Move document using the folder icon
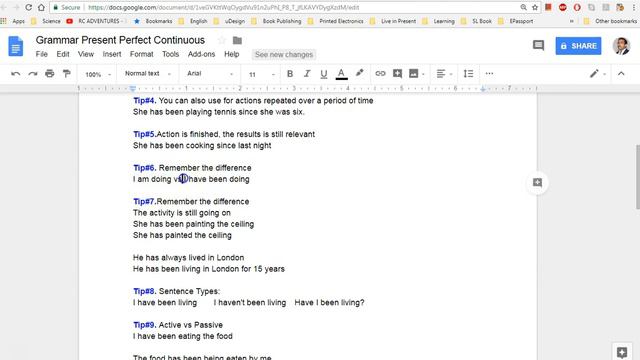This screenshot has width=640, height=360. [237, 40]
